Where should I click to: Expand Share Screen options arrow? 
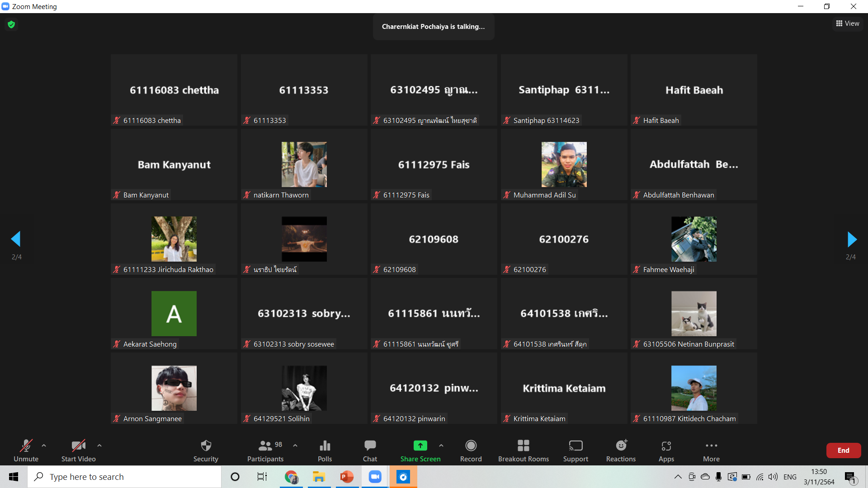point(441,446)
